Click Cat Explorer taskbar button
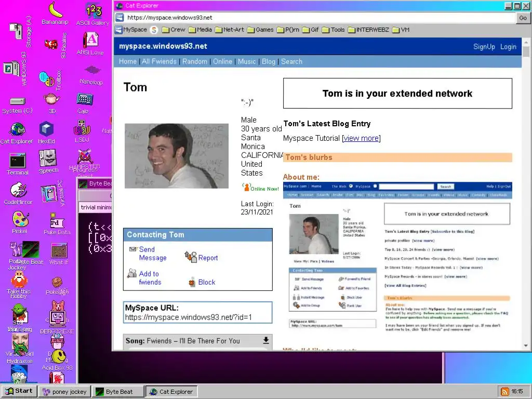 (x=171, y=392)
